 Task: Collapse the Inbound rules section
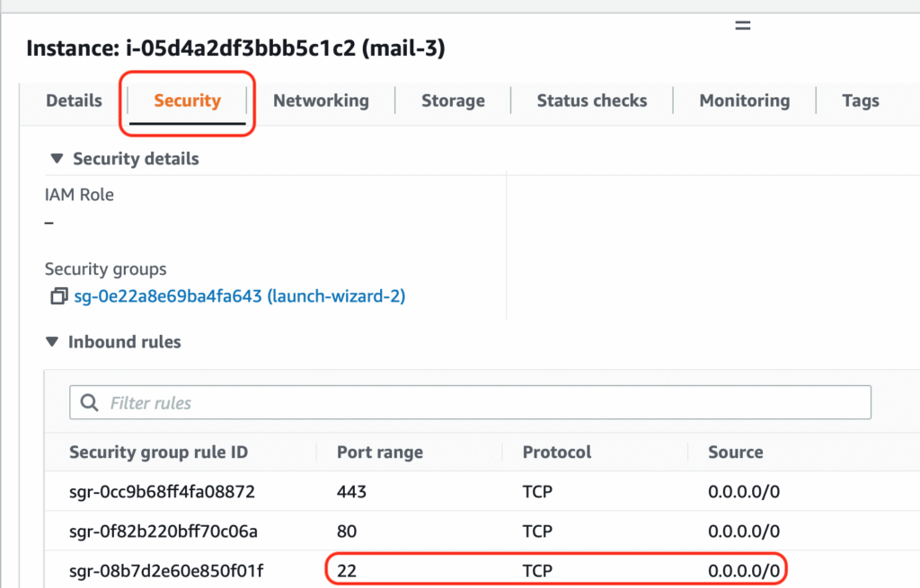[52, 342]
